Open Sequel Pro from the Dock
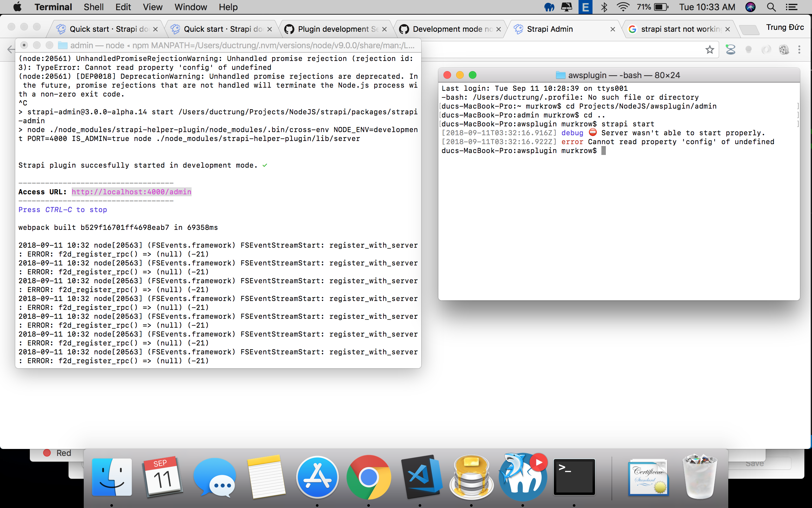This screenshot has height=508, width=812. pyautogui.click(x=471, y=477)
